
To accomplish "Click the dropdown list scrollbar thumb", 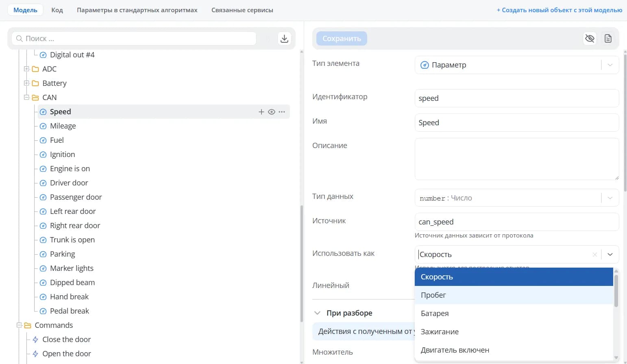I will [616, 291].
